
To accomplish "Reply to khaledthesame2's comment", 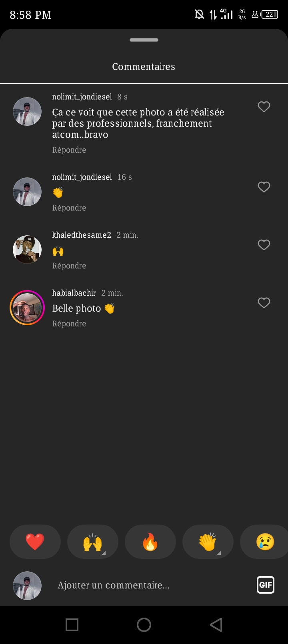I will click(69, 266).
